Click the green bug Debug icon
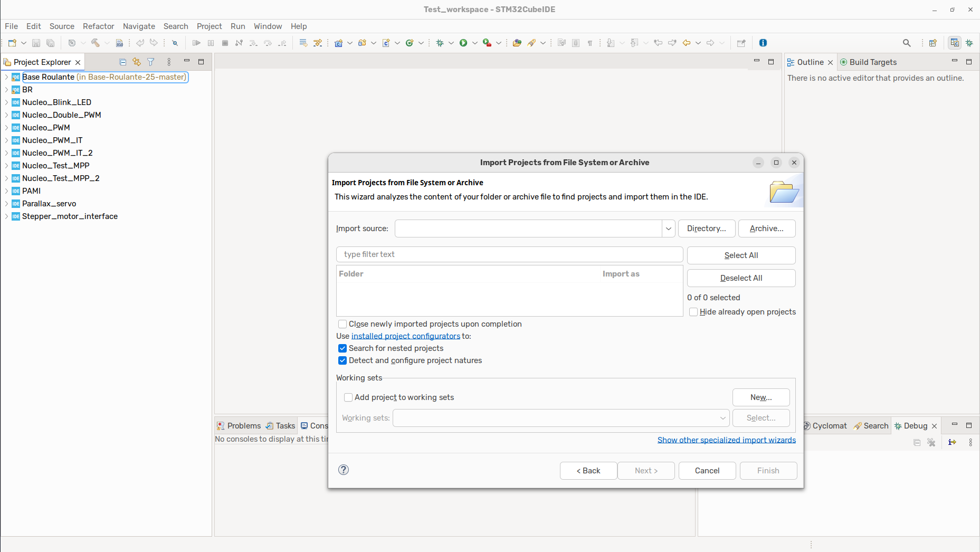This screenshot has width=980, height=552. (440, 43)
